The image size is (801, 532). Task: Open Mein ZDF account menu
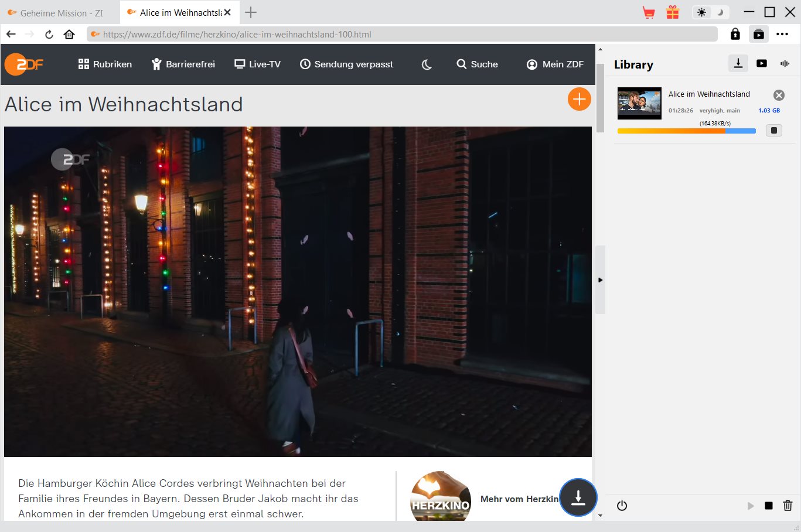point(555,64)
